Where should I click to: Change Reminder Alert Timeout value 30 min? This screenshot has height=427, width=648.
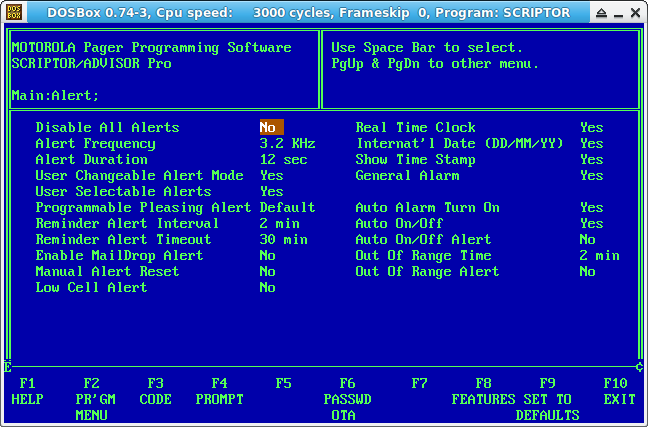(284, 239)
